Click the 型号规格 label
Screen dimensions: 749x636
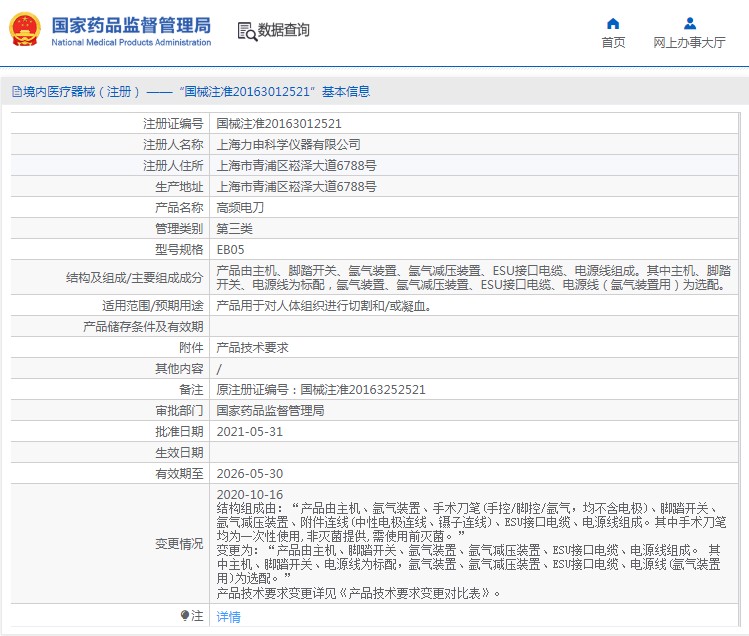tap(179, 250)
